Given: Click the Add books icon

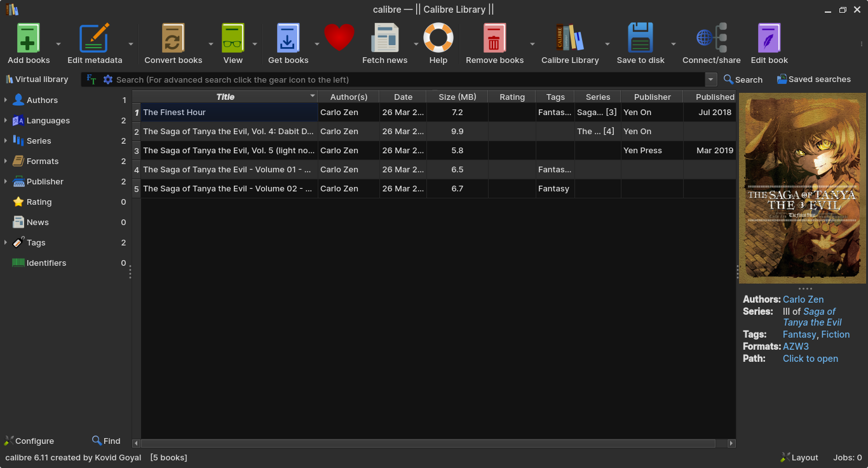Looking at the screenshot, I should (29, 38).
